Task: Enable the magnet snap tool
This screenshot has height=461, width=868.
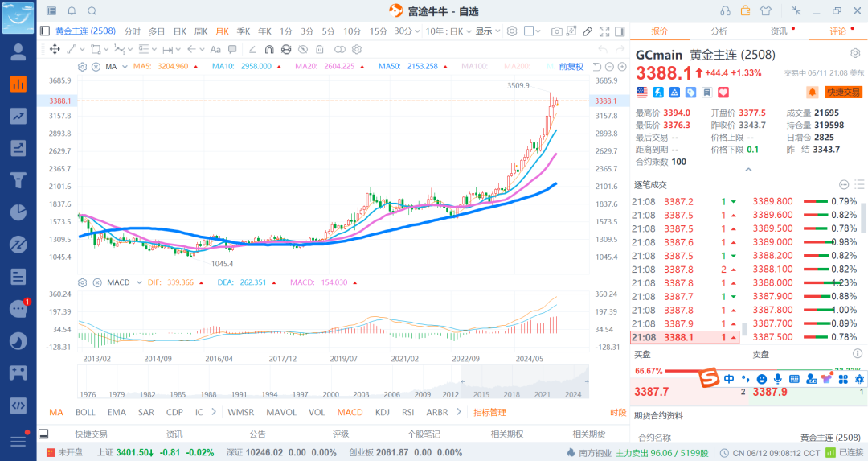Action: click(269, 49)
